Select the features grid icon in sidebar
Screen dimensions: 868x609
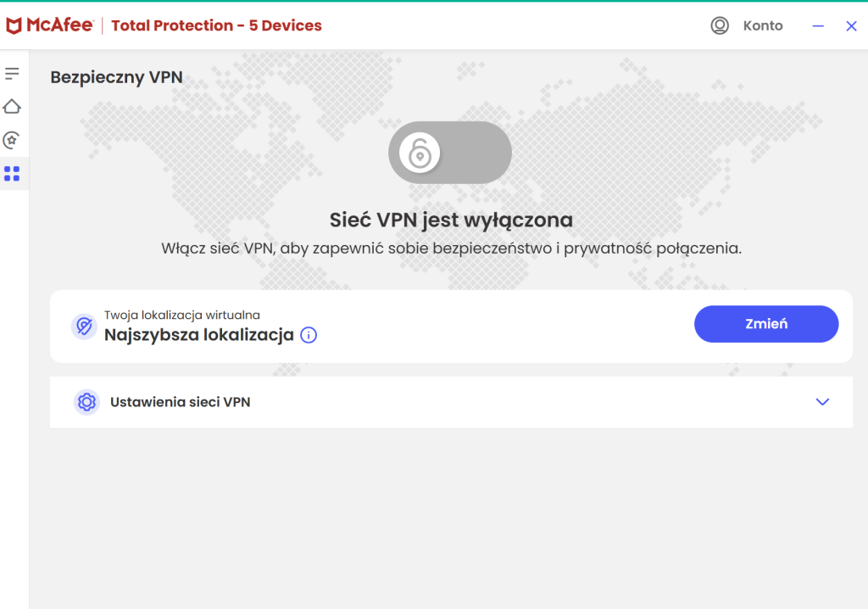(13, 173)
